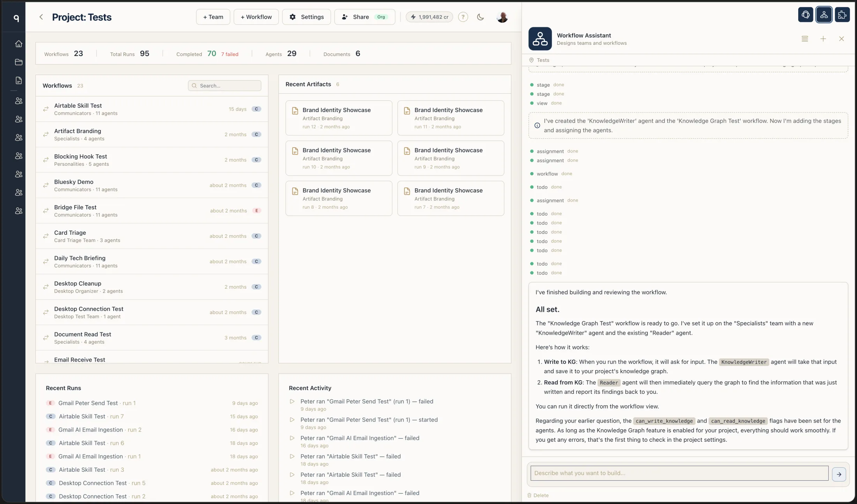Click the can_write_knowledge code tag
Screen dimensions: 857x504
(x=664, y=421)
